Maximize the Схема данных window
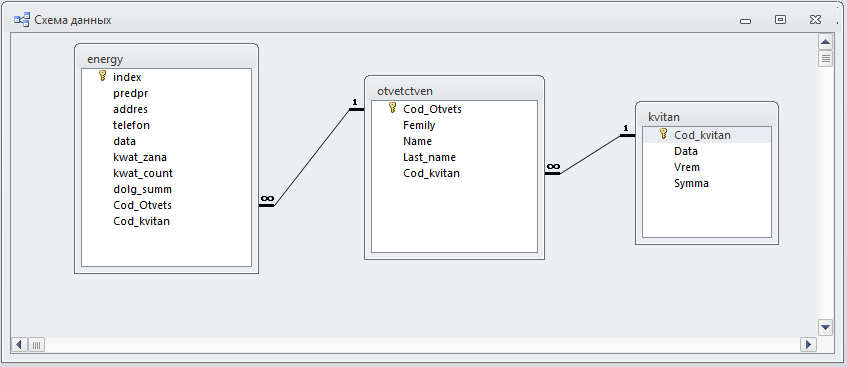This screenshot has height=367, width=847. [780, 19]
